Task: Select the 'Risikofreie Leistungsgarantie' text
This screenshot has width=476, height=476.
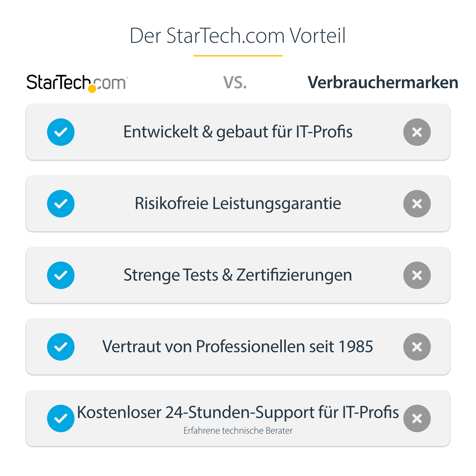Action: (x=238, y=203)
